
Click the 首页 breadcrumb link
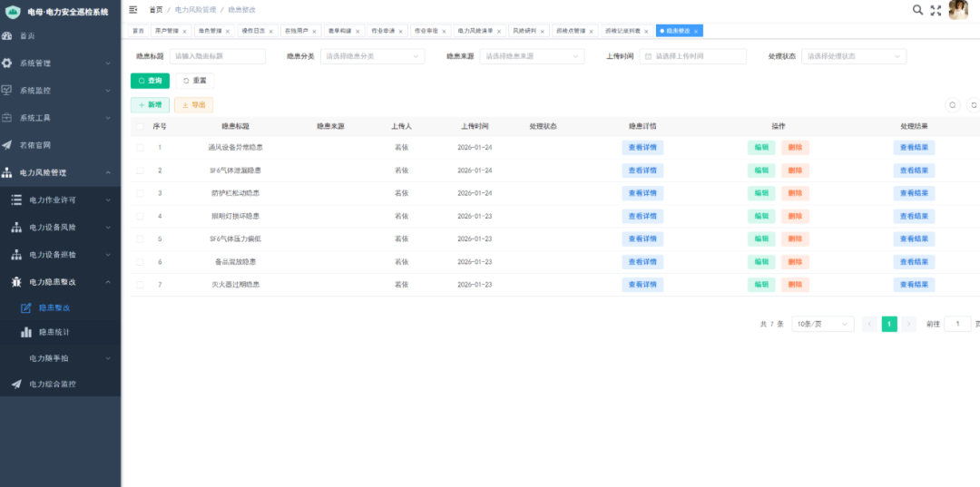156,9
